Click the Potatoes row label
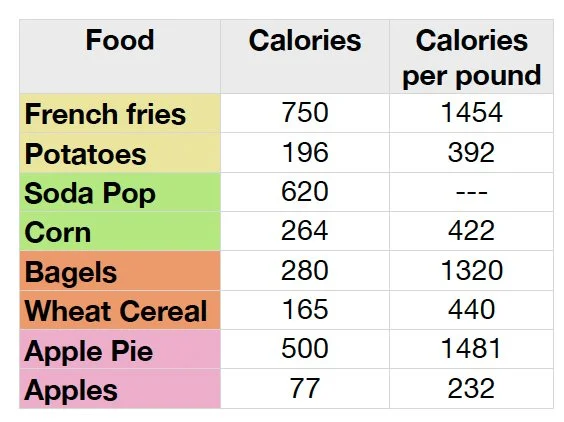 tap(120, 153)
